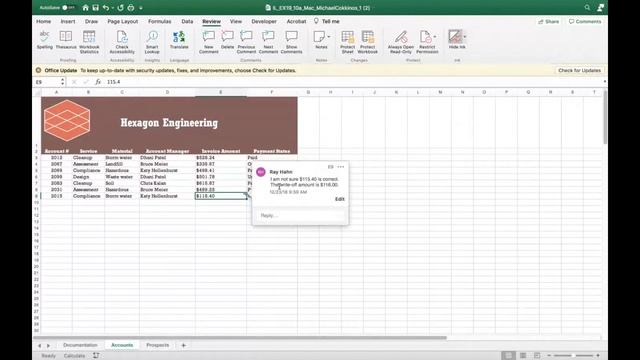This screenshot has height=360, width=640.
Task: Open Workbook Statistics
Action: [89, 42]
